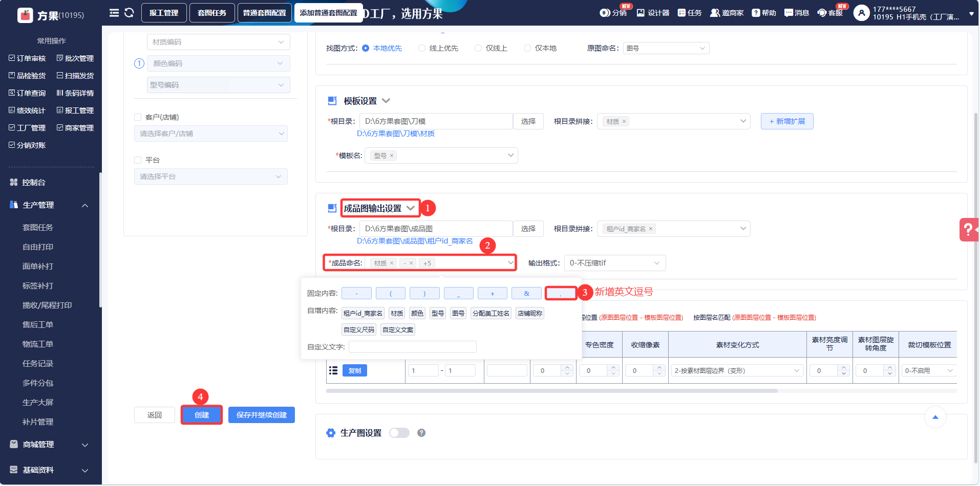Open the 型号编码 dropdown
This screenshot has width=980, height=486.
pyautogui.click(x=219, y=85)
